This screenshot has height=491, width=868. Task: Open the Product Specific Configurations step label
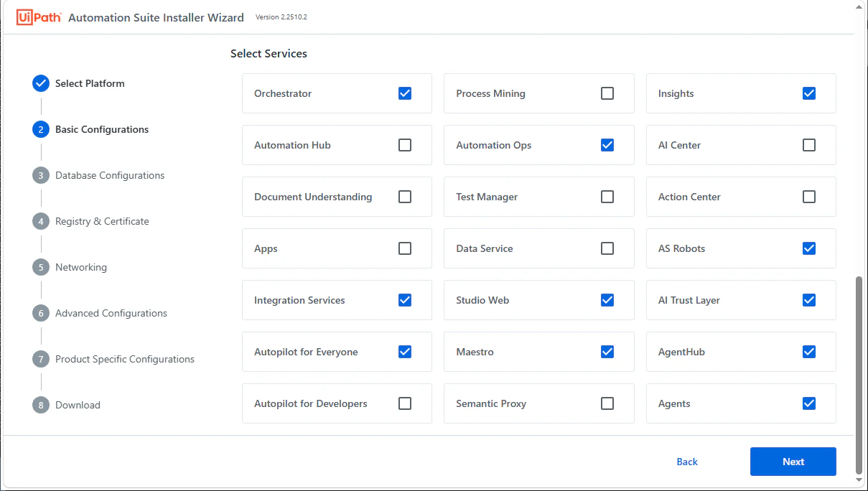[x=125, y=359]
